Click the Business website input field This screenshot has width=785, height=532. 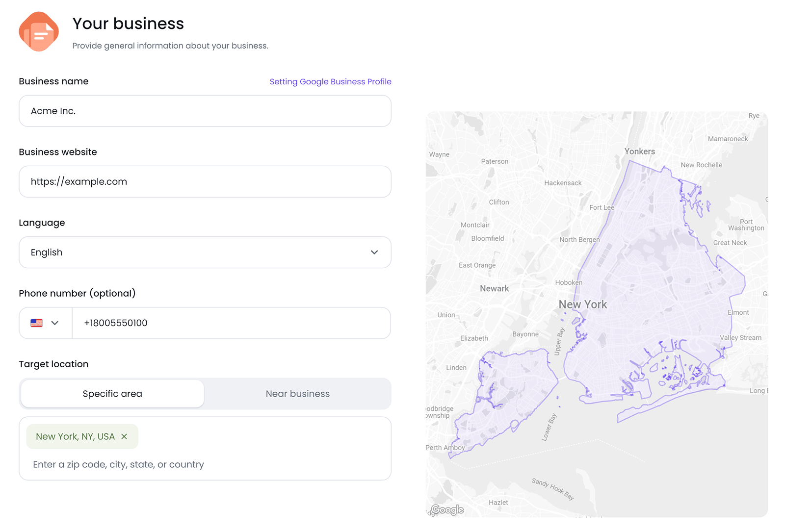pos(205,181)
